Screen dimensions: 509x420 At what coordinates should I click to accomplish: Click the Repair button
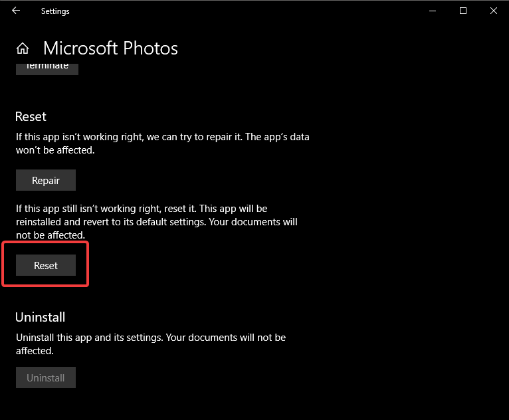click(46, 180)
